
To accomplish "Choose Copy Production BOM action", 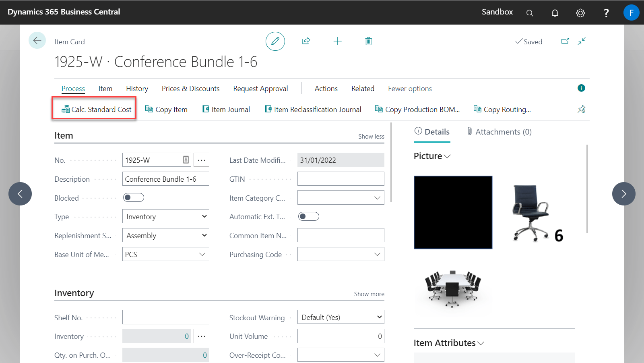I will click(417, 110).
